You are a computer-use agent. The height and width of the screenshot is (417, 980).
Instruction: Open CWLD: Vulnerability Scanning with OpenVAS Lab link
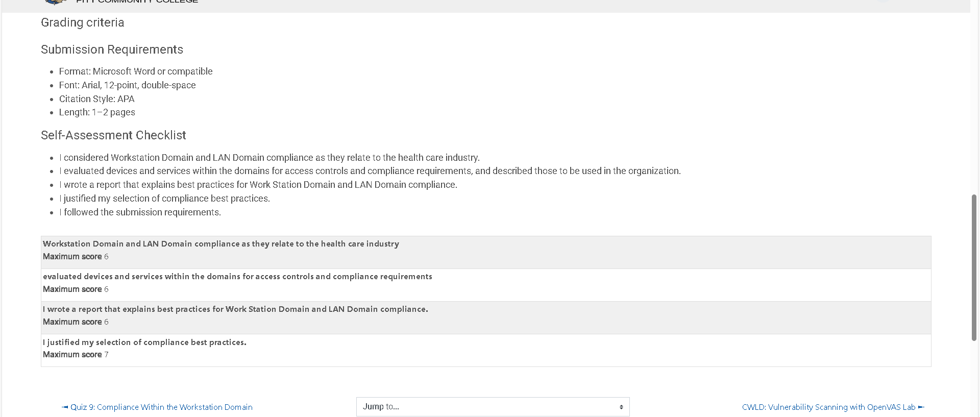(828, 407)
